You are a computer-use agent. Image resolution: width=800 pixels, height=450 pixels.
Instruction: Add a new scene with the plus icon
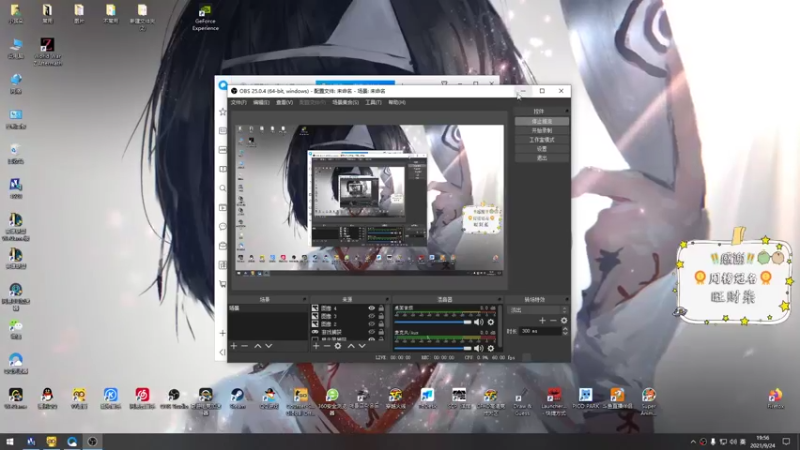(234, 346)
